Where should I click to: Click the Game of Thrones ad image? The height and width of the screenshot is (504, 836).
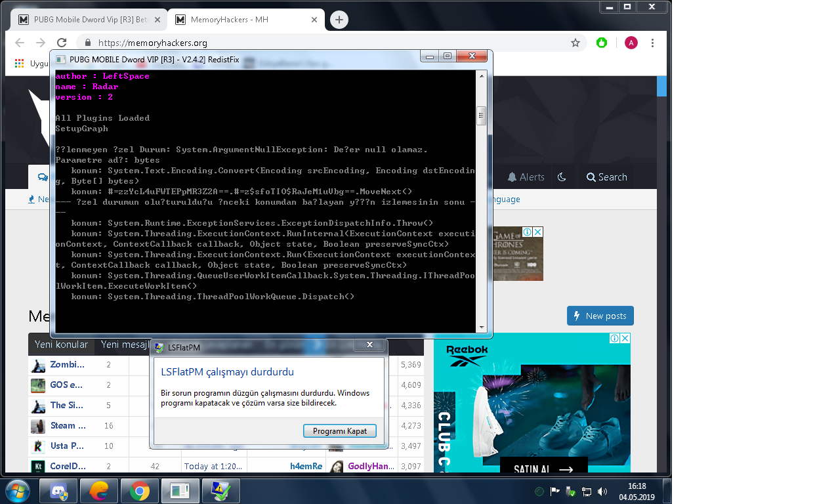(518, 253)
